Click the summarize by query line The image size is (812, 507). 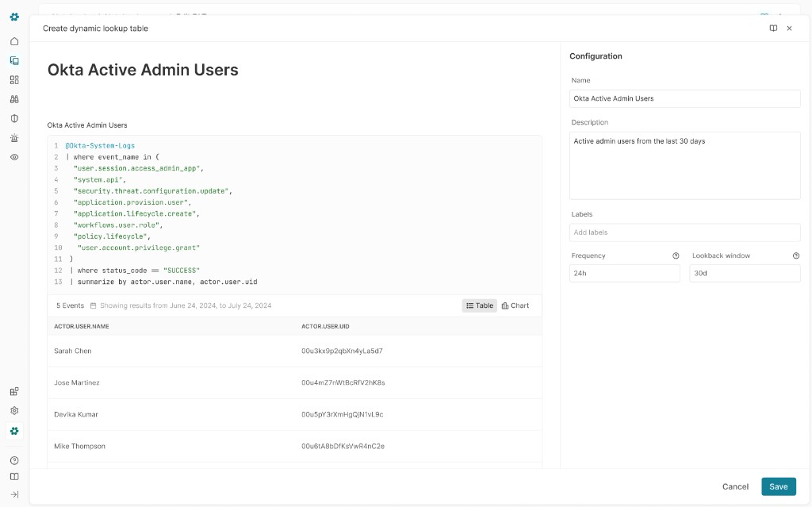pos(163,282)
